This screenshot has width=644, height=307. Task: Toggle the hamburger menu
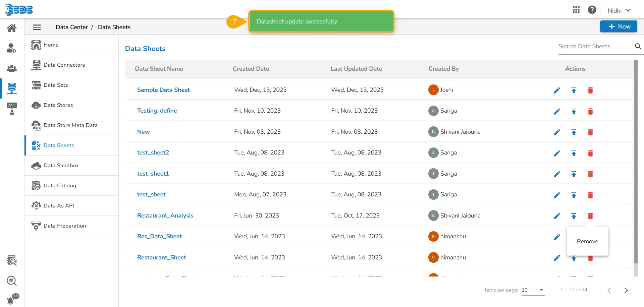click(37, 27)
